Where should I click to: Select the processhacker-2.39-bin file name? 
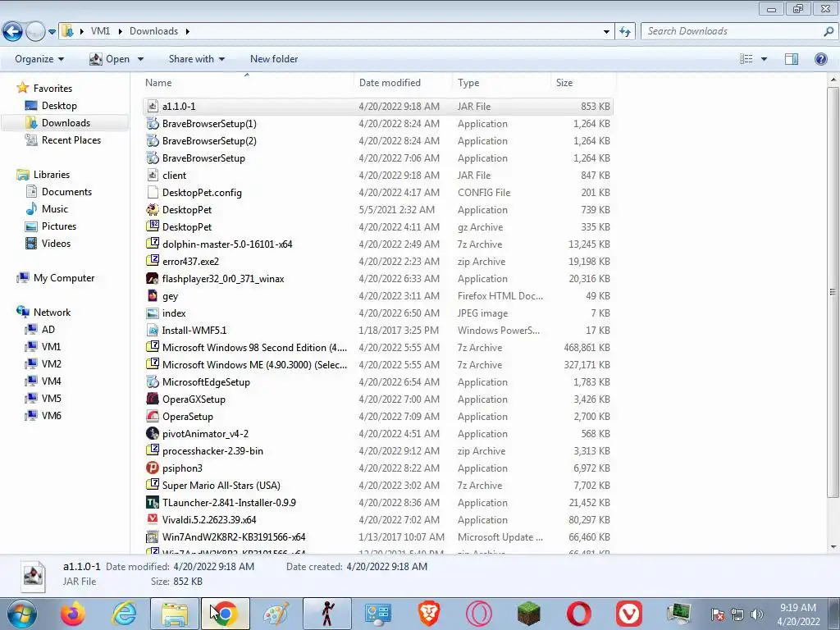click(x=212, y=451)
